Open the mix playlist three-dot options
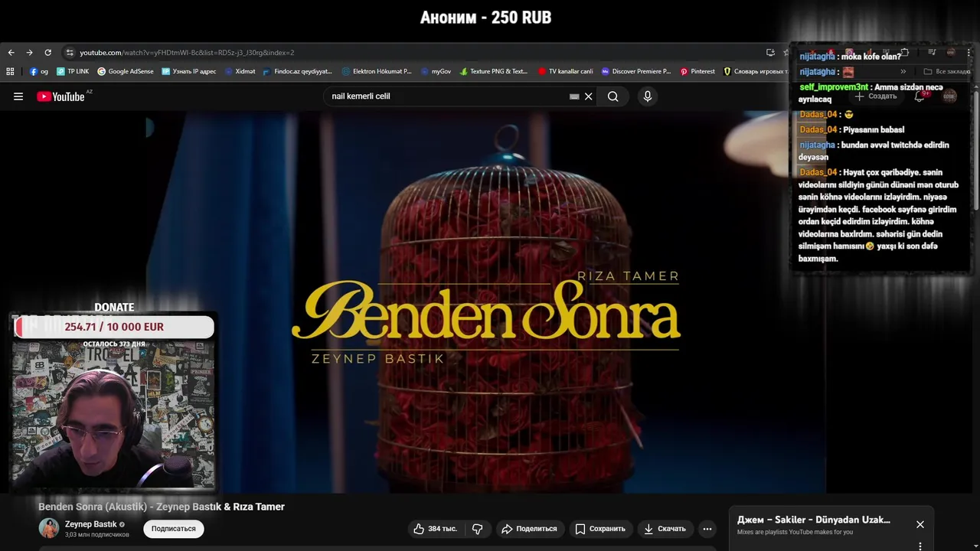Viewport: 980px width, 551px height. click(x=920, y=546)
